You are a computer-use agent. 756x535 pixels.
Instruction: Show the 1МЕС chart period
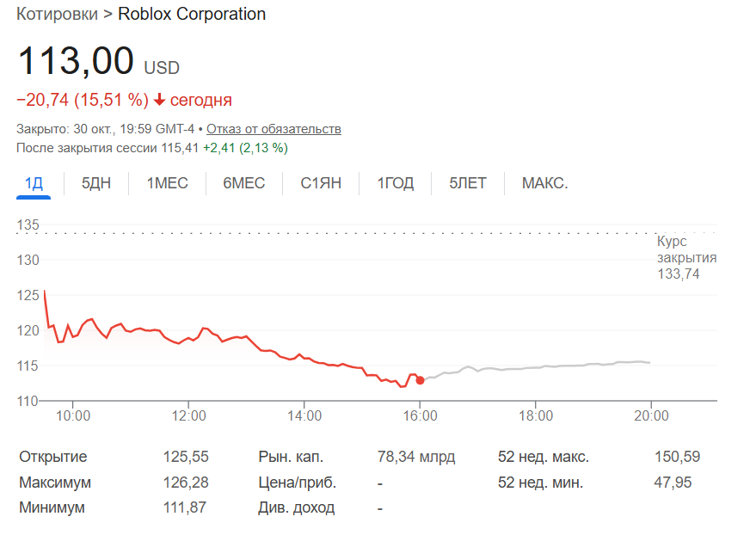click(167, 183)
